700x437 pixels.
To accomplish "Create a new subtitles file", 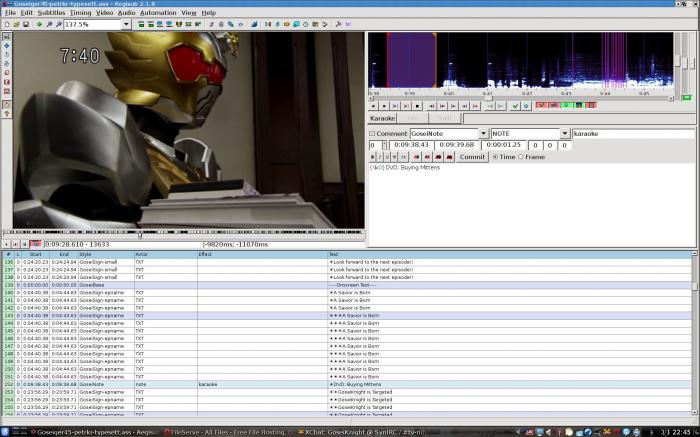I will 7,24.
